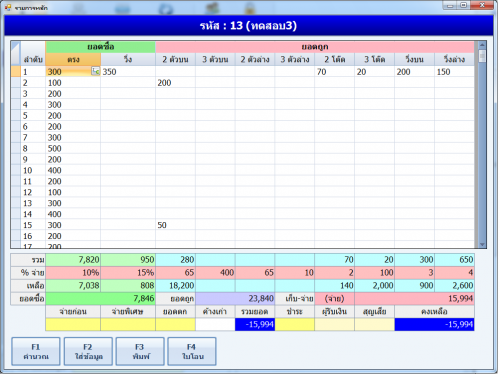Viewport: 500px width, 374px height.
Task: Click F3 พิมพ์ button
Action: coord(140,352)
